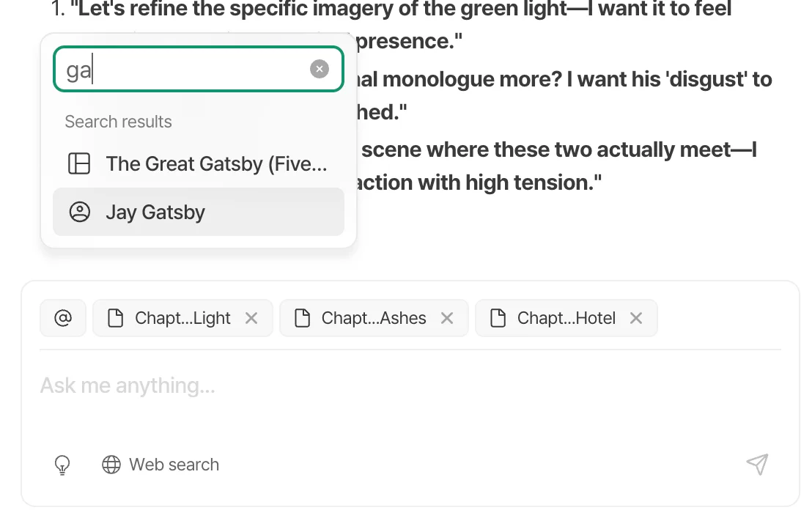Image resolution: width=812 pixels, height=510 pixels.
Task: Open the Chapt...Hotel file chip
Action: point(566,318)
